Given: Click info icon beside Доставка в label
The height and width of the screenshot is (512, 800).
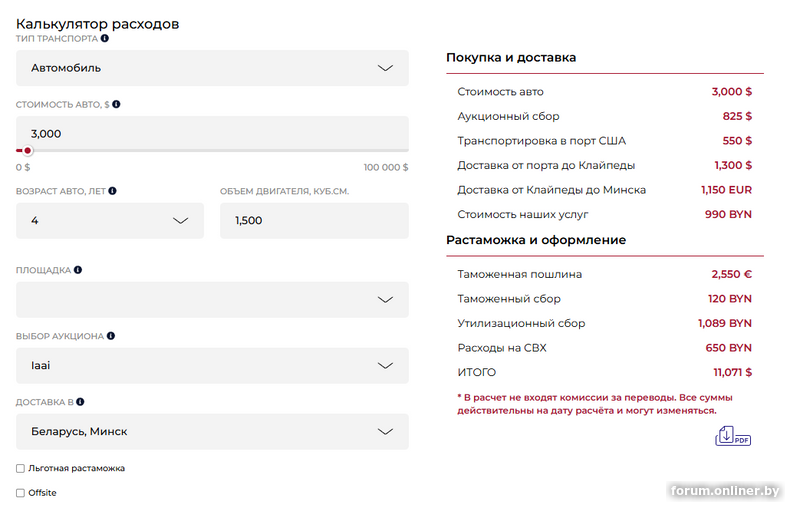Looking at the screenshot, I should [79, 402].
